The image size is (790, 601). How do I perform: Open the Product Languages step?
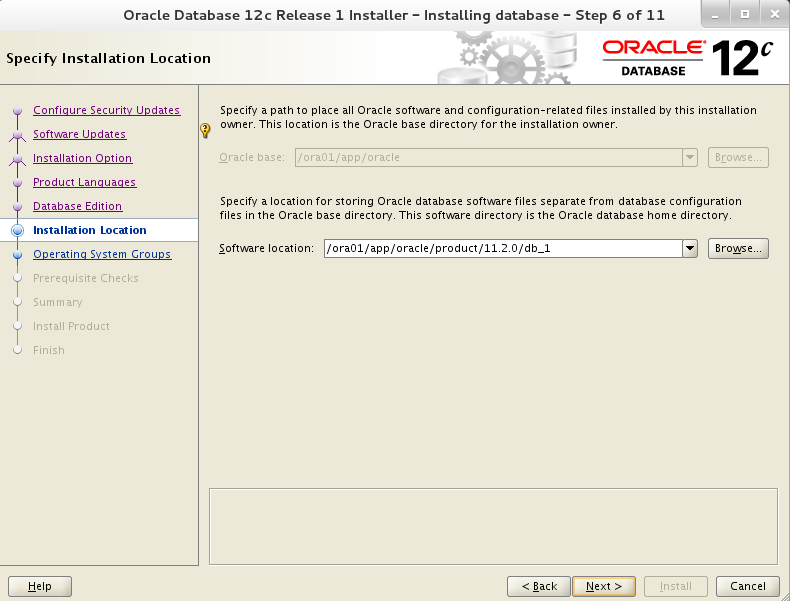tap(84, 182)
